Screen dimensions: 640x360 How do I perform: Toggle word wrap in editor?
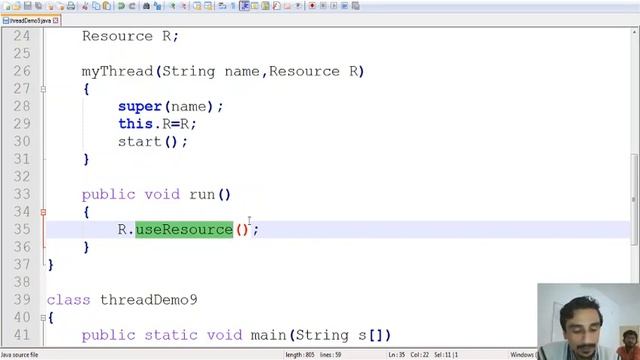(x=221, y=6)
